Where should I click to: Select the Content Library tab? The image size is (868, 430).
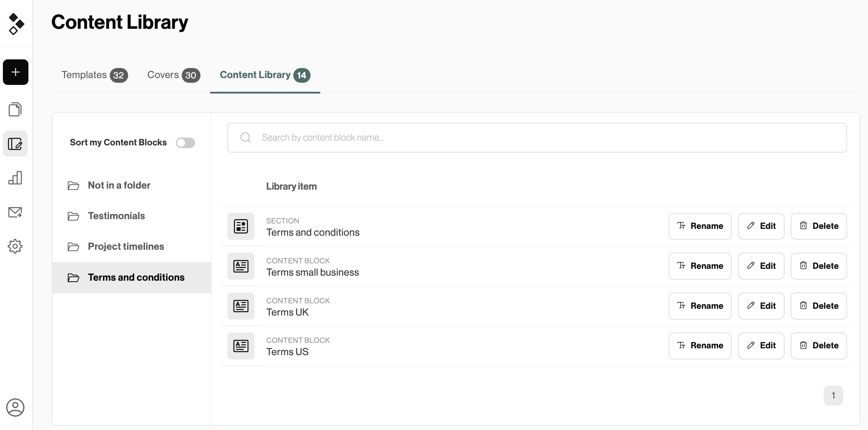pos(265,75)
